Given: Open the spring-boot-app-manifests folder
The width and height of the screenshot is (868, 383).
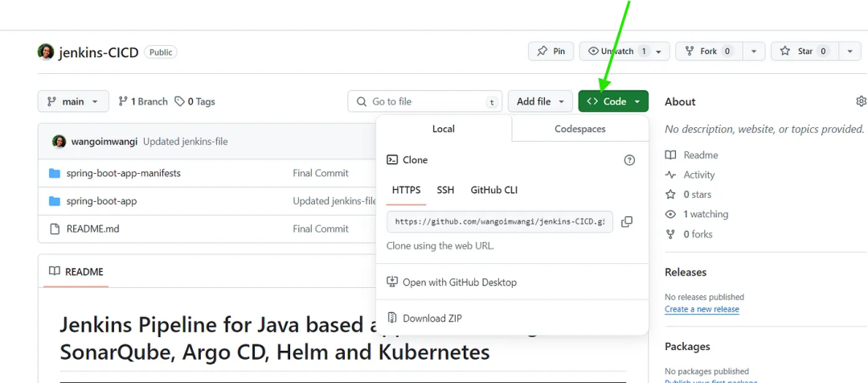Looking at the screenshot, I should (x=124, y=173).
